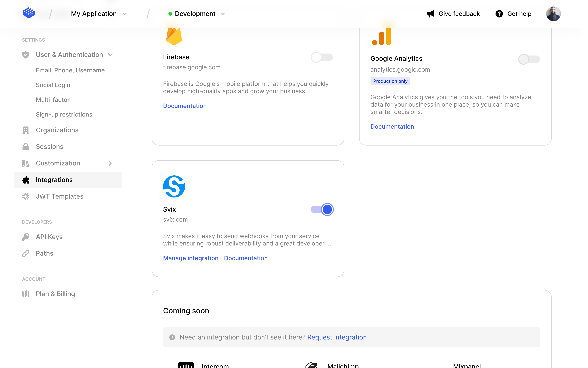Screen dimensions: 588x368
Task: Click the shield icon beside User & Authentication
Action: 26,55
